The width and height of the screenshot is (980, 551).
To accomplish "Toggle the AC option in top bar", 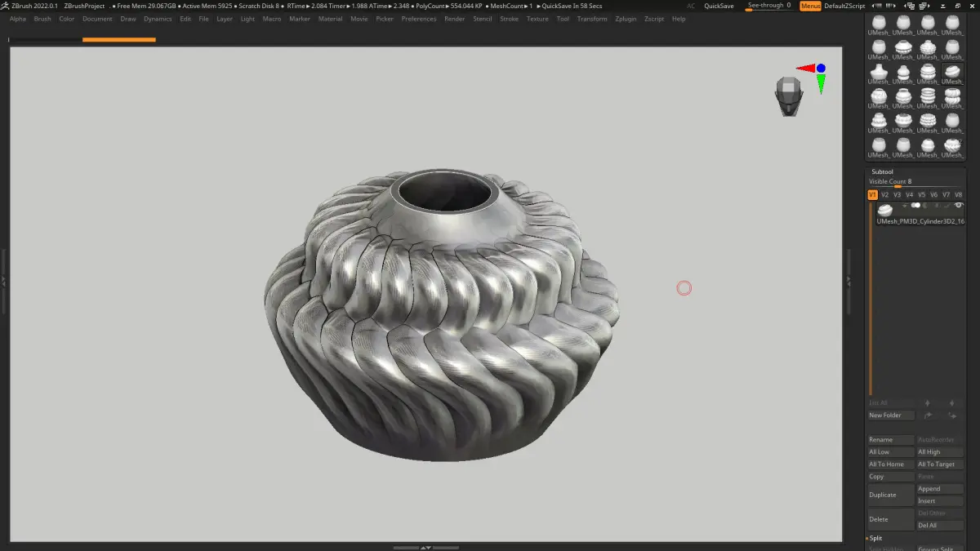I will tap(691, 6).
